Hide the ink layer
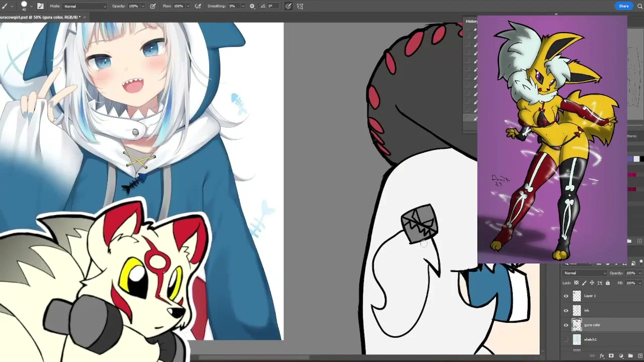 click(x=566, y=311)
